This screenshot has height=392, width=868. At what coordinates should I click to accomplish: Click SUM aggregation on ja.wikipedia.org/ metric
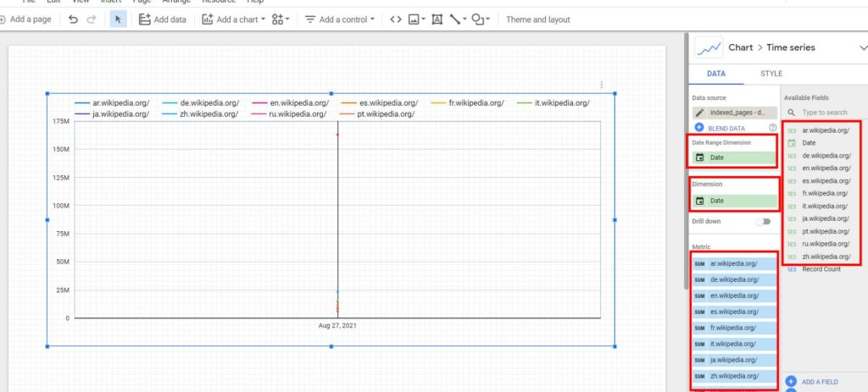[699, 360]
